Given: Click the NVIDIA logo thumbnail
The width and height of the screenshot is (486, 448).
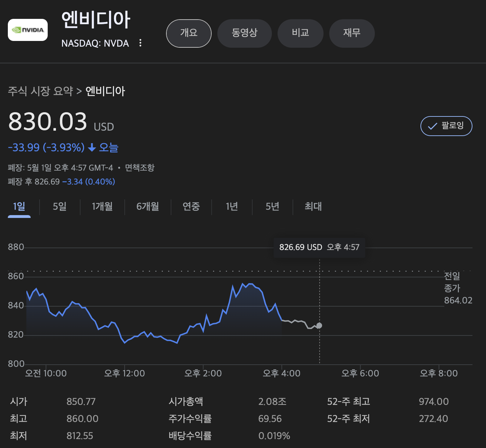Looking at the screenshot, I should pos(28,30).
